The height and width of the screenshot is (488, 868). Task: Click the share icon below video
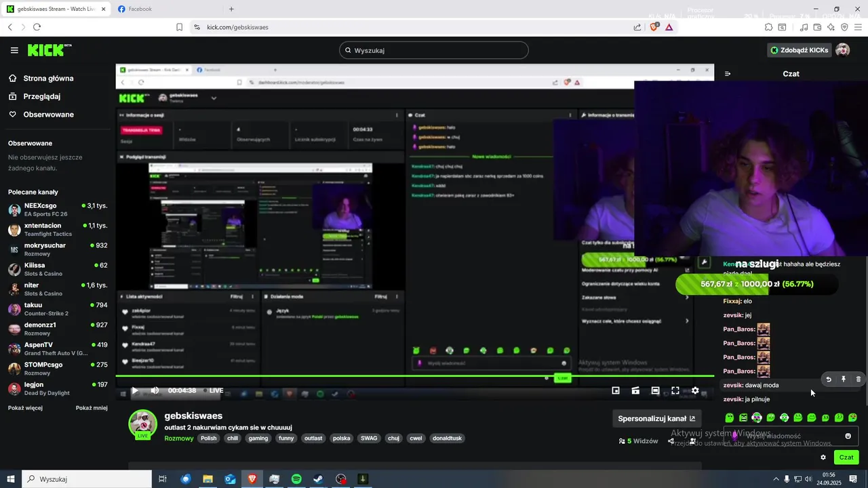(671, 441)
